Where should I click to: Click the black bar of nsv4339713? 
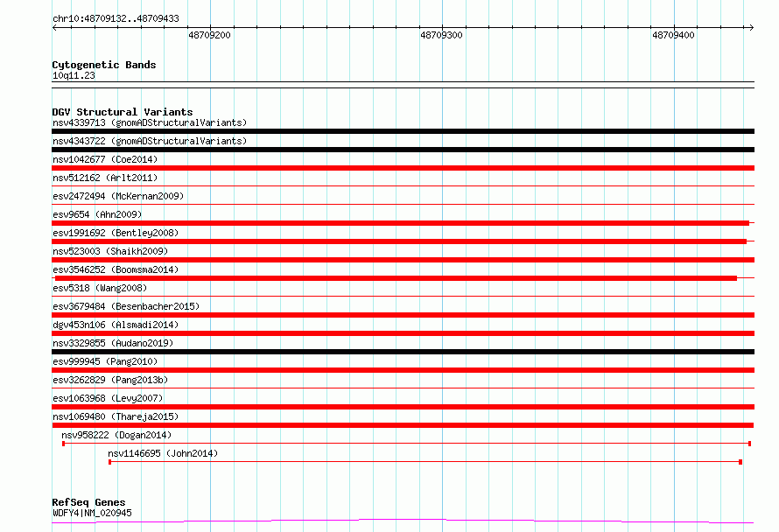pyautogui.click(x=403, y=131)
